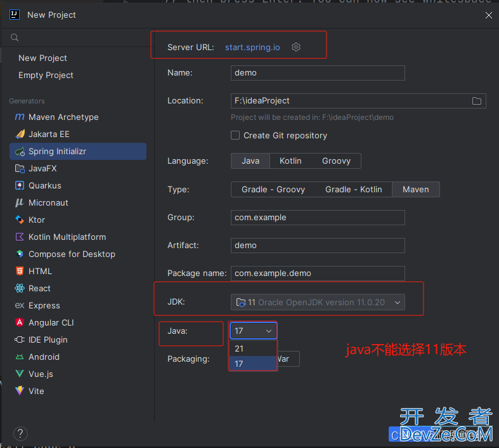Click the IDE Plugin plug icon
The image size is (499, 448).
coord(20,339)
